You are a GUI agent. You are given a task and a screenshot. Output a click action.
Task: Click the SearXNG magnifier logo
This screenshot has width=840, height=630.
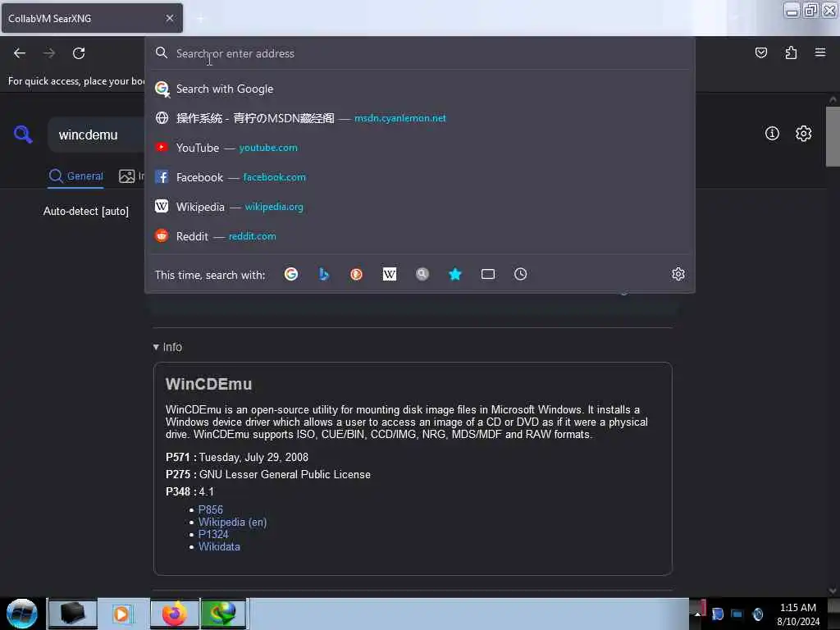pos(23,134)
